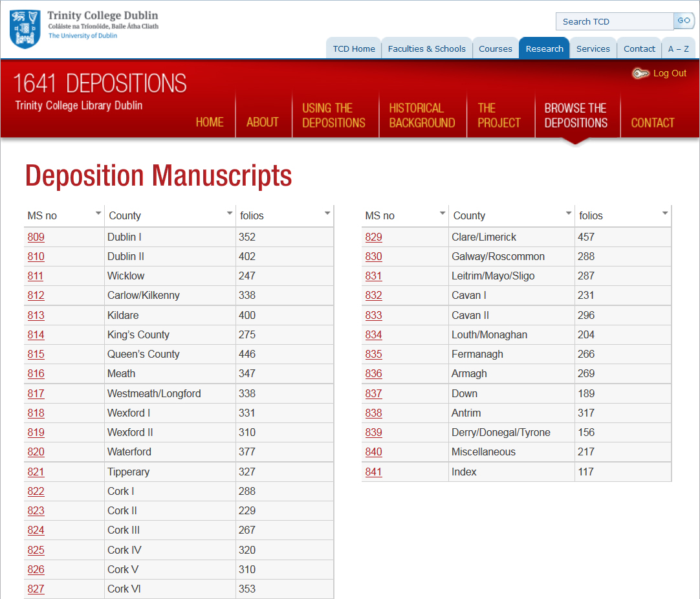Screen dimensions: 700x599
Task: Open manuscript 840 link
Action: [x=374, y=452]
